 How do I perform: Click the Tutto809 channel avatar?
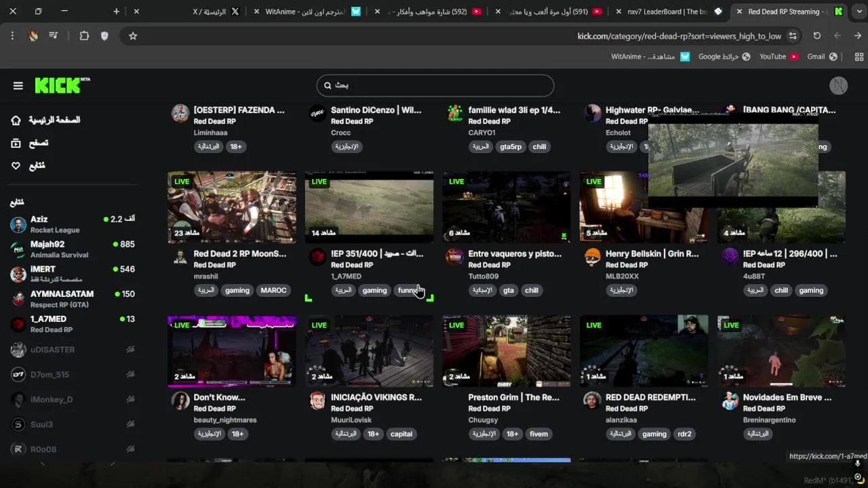click(x=455, y=257)
